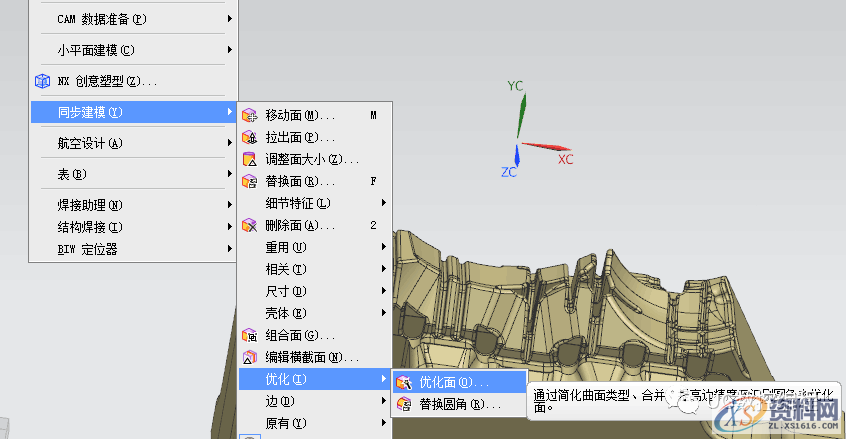Expand the 优化 submenu arrow
Image resolution: width=846 pixels, height=439 pixels.
tap(384, 379)
